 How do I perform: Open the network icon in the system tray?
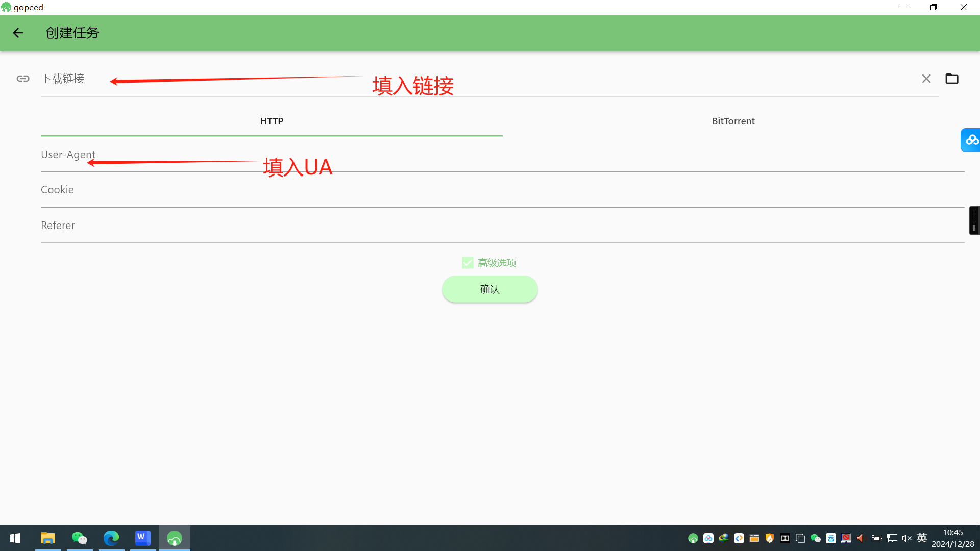tap(892, 538)
